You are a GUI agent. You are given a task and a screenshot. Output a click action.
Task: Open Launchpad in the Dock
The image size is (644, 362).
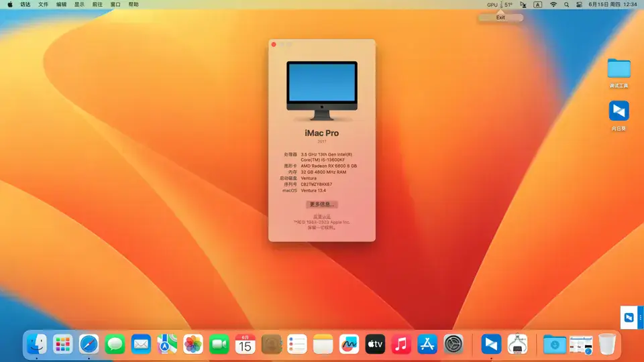[x=62, y=344]
